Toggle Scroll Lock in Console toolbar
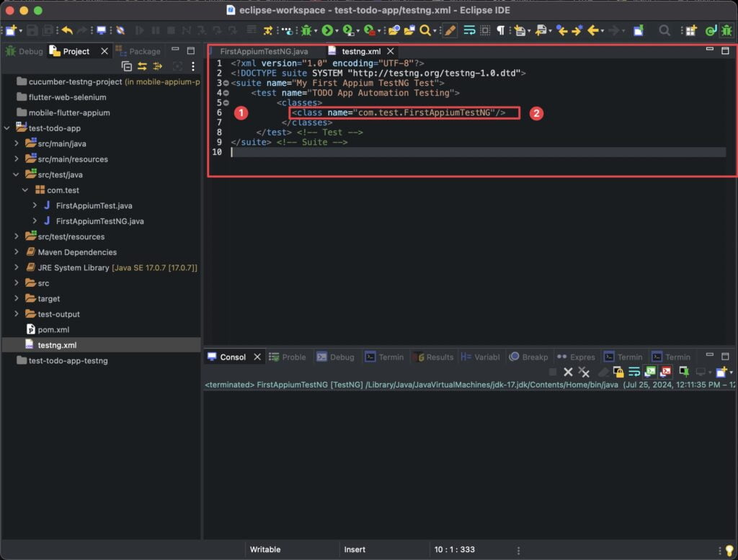 pos(618,372)
